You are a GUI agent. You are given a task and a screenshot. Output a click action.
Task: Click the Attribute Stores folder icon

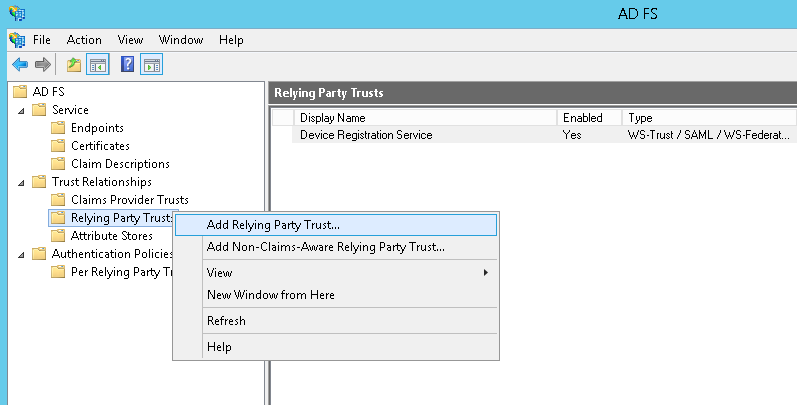(58, 236)
